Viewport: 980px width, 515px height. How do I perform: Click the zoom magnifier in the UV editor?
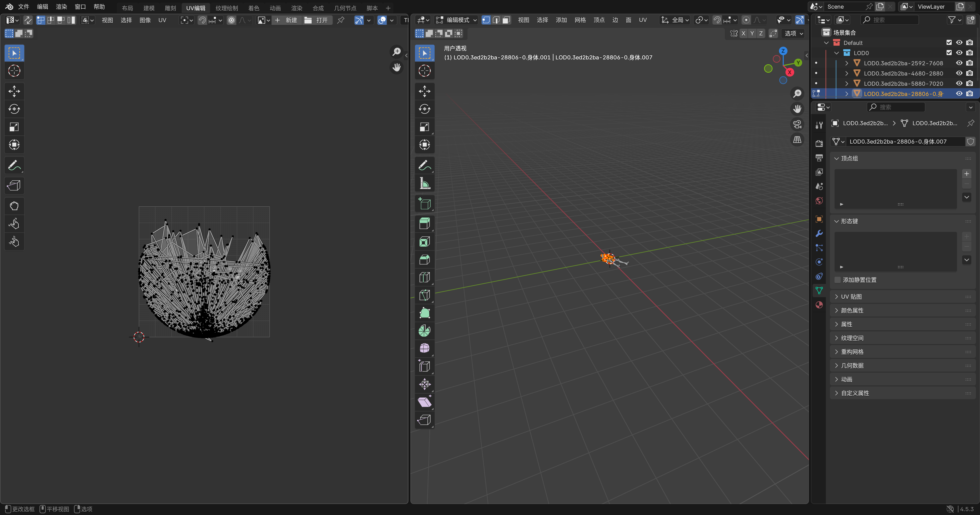396,51
